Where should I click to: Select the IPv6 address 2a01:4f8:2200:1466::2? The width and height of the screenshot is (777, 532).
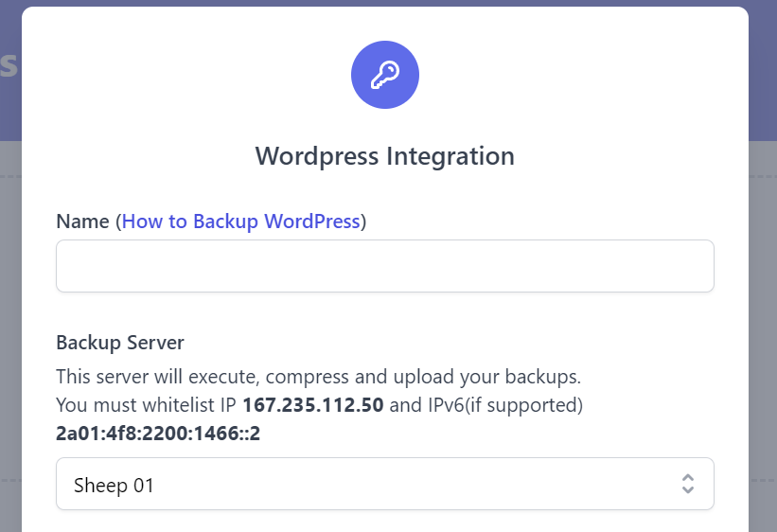coord(158,434)
